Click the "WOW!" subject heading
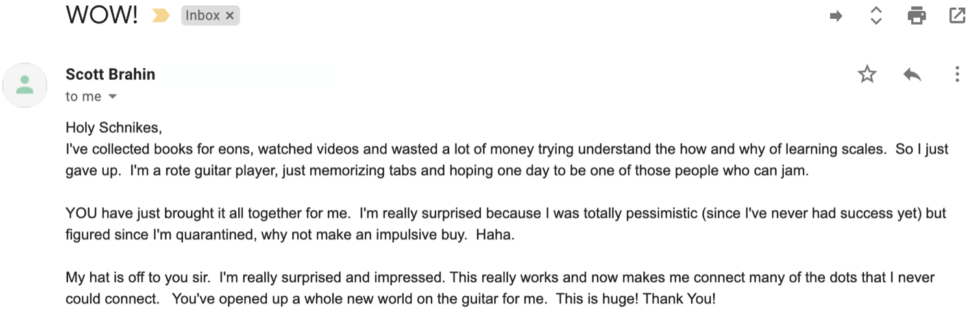Image resolution: width=980 pixels, height=317 pixels. (101, 15)
